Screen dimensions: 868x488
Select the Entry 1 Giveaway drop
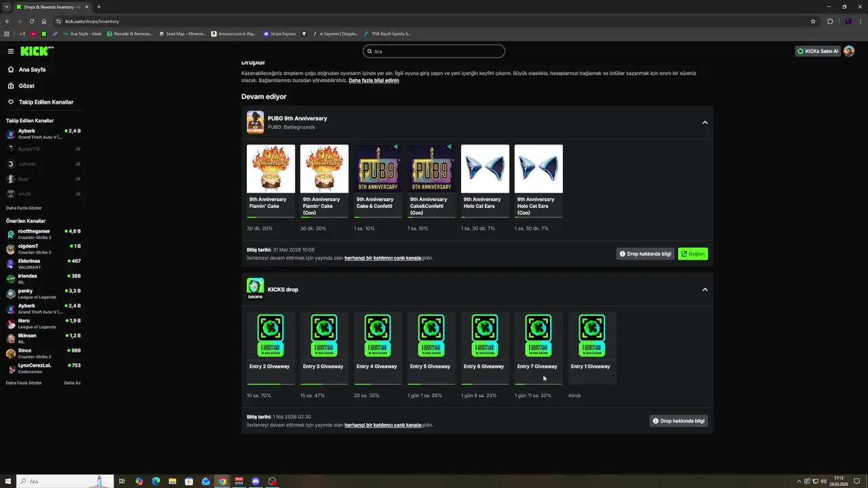(592, 348)
